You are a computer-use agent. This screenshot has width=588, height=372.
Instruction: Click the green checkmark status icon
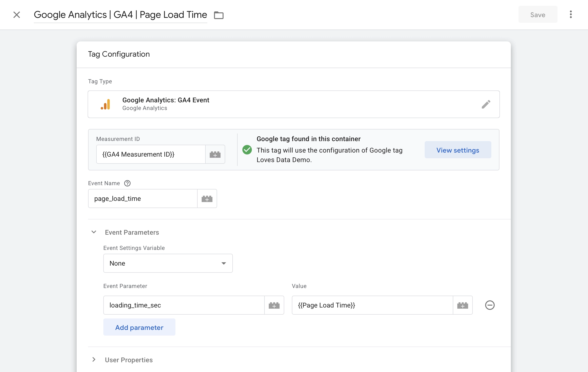pos(247,150)
